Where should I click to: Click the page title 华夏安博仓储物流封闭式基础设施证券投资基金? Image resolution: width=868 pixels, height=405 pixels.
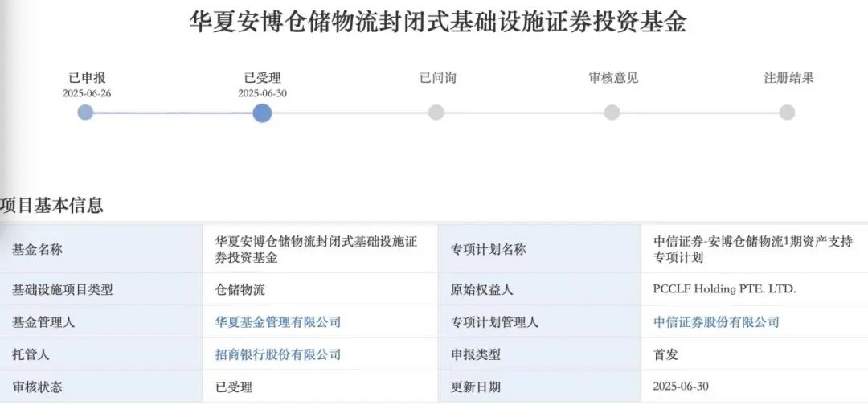438,22
